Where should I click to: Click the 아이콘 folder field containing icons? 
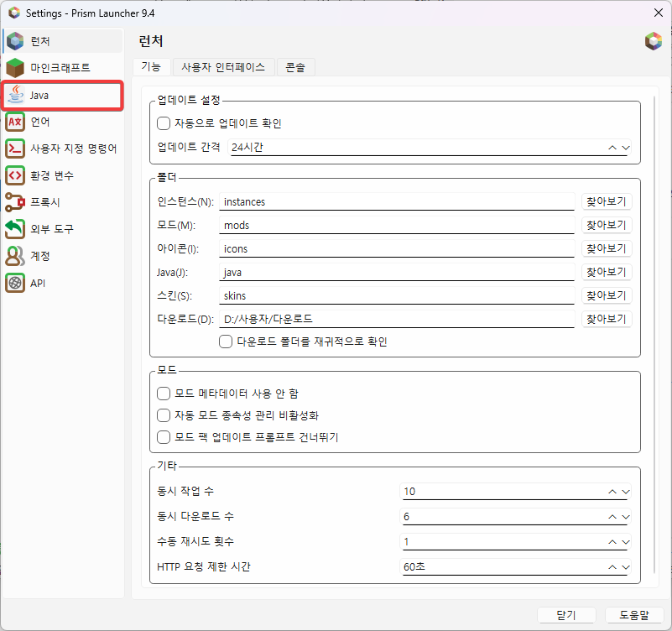397,249
